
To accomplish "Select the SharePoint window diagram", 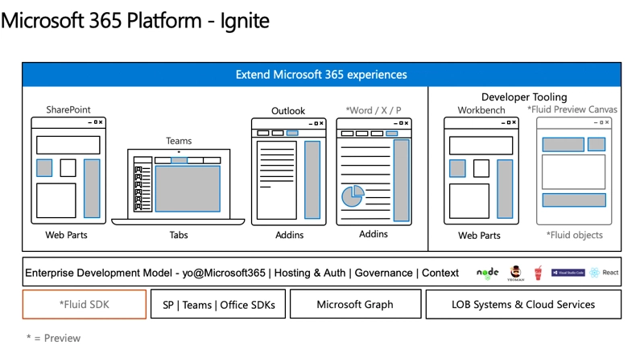I will point(68,170).
